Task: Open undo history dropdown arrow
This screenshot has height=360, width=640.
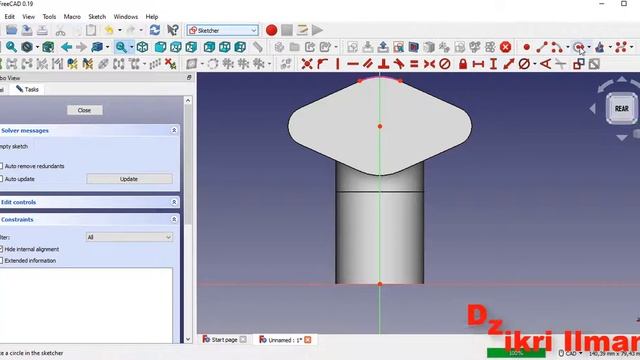Action: point(120,30)
